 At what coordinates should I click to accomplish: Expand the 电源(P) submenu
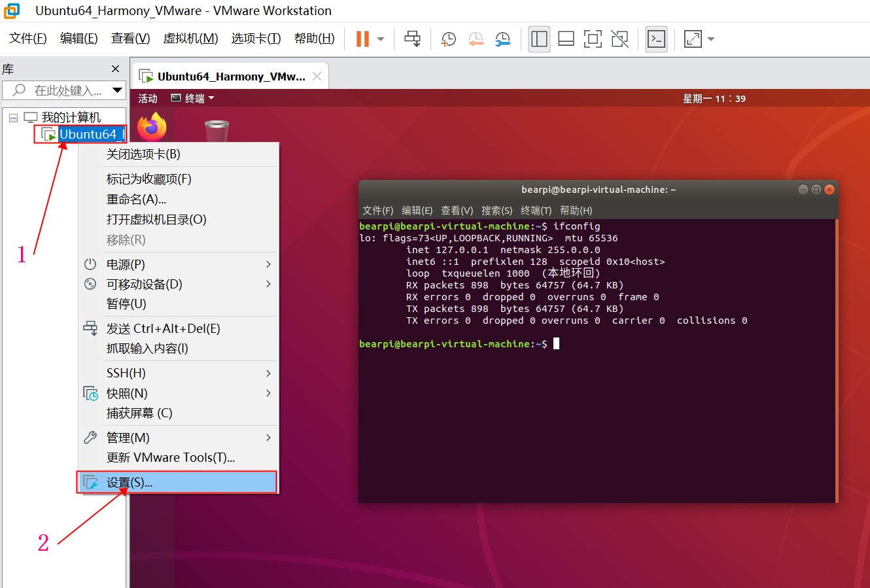(178, 265)
